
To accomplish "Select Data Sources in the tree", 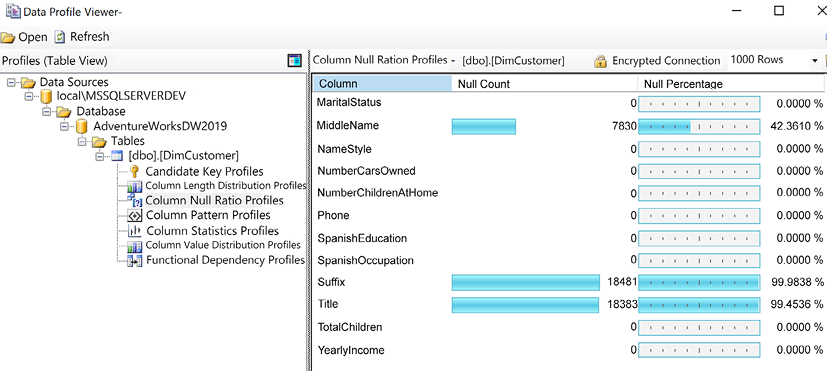I will pyautogui.click(x=74, y=82).
